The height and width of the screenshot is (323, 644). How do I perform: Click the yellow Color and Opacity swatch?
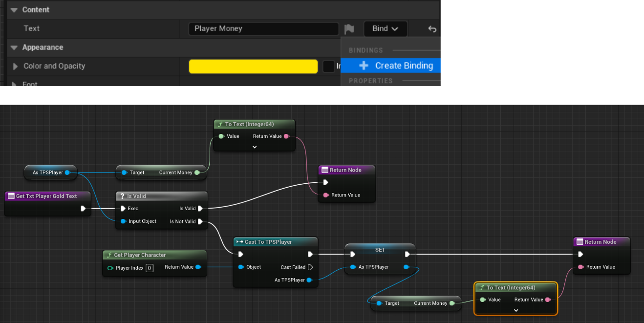pos(253,66)
